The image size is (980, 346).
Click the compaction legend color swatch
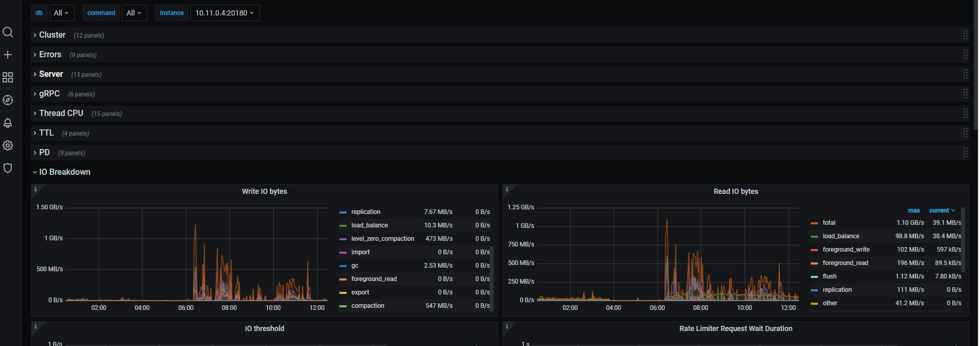[343, 306]
